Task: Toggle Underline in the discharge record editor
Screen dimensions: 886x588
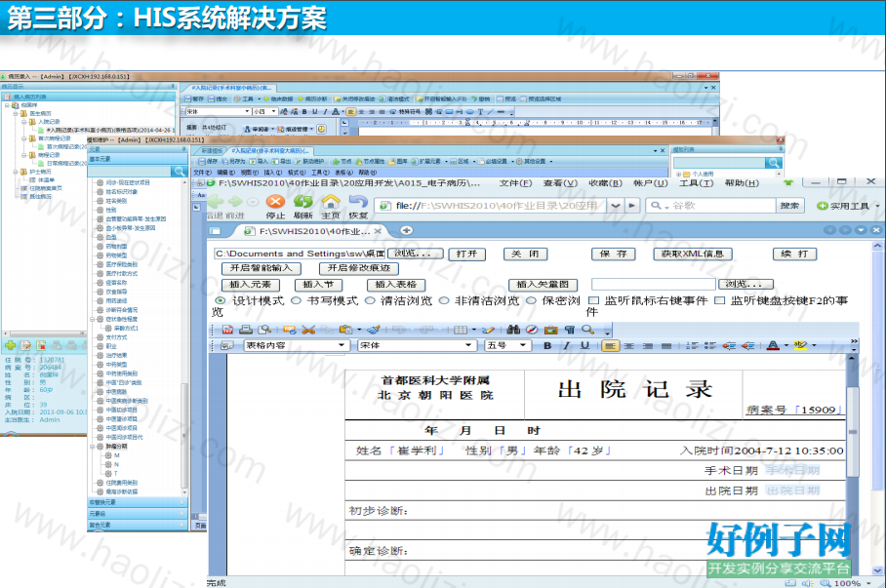Action: pyautogui.click(x=584, y=345)
